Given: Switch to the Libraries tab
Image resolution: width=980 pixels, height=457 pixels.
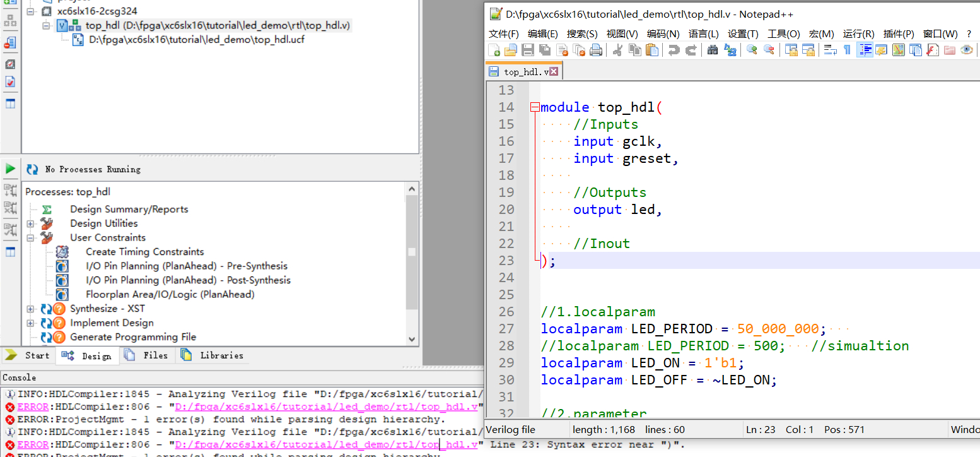Looking at the screenshot, I should pos(213,355).
